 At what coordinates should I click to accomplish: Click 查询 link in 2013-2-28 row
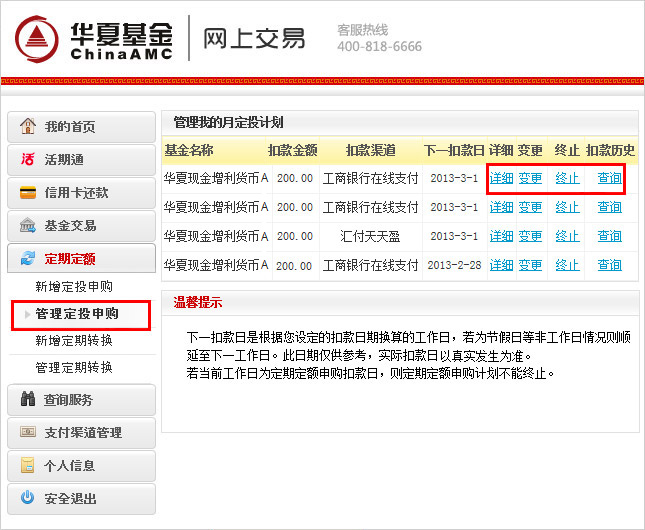pos(610,265)
